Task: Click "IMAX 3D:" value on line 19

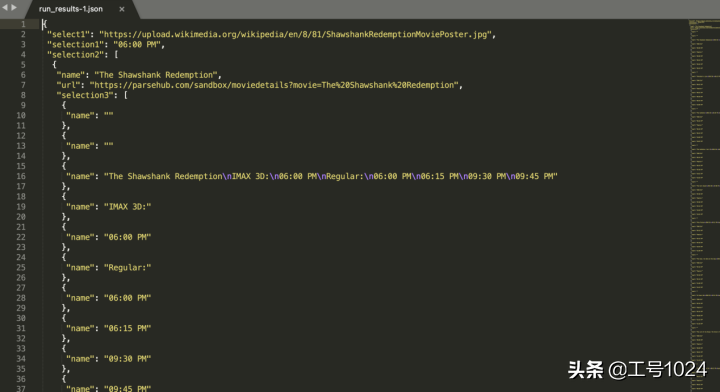Action: pos(127,207)
